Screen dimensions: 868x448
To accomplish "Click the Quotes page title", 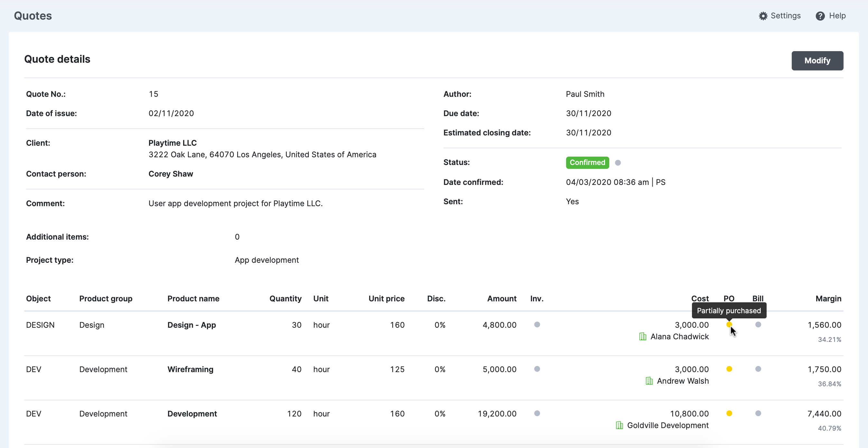I will [x=33, y=16].
